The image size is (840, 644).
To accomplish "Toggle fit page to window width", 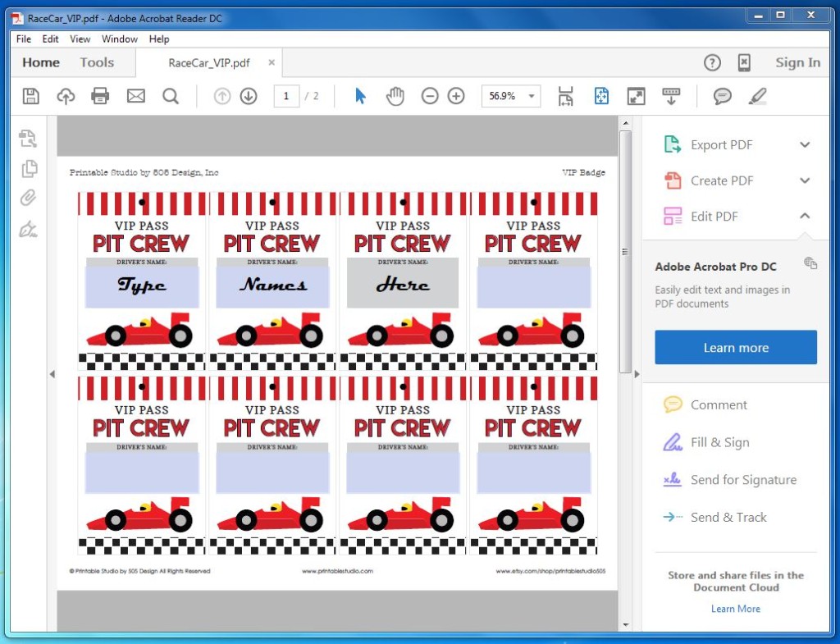I will [x=566, y=96].
